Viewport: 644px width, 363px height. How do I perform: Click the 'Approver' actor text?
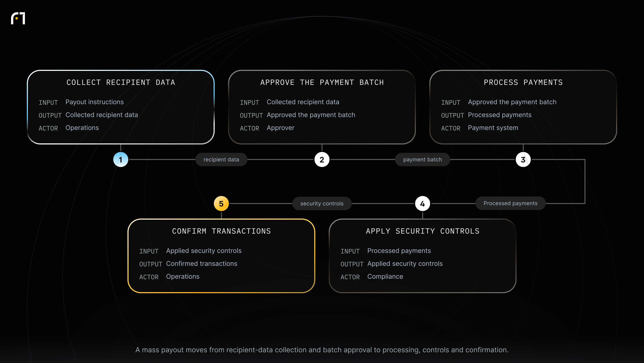click(x=281, y=128)
